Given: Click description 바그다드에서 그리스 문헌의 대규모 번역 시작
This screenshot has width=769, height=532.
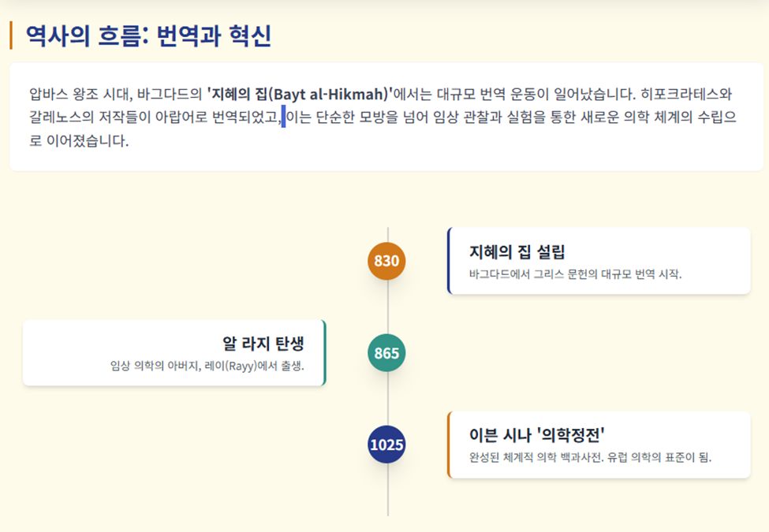Looking at the screenshot, I should click(x=575, y=274).
